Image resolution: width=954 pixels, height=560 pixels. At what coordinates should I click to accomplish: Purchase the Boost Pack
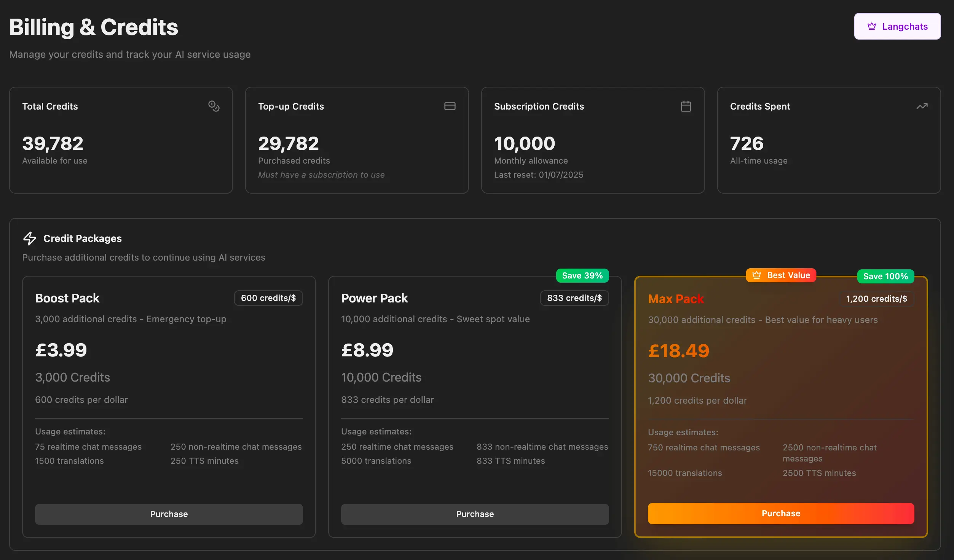point(169,514)
